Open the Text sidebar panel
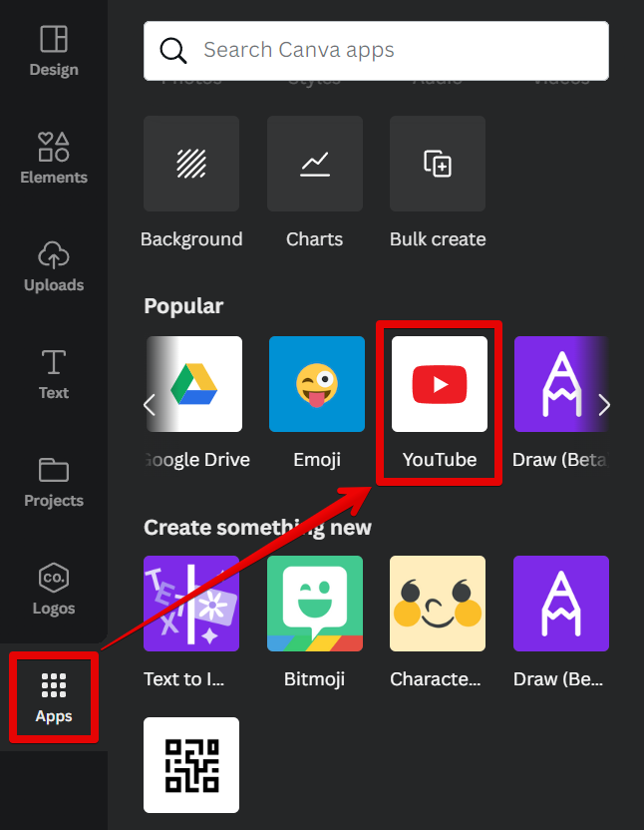Viewport: 644px width, 830px height. 54,374
